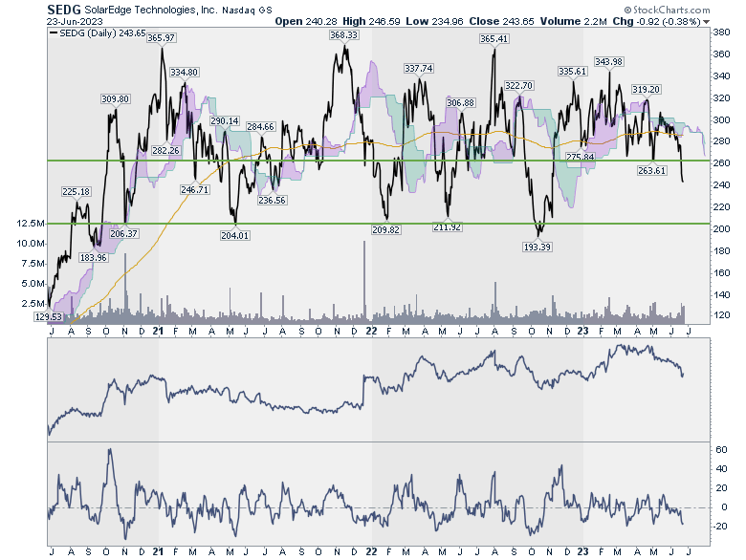The width and height of the screenshot is (746, 560).
Task: Click the 211.92 low price label
Action: coord(448,226)
